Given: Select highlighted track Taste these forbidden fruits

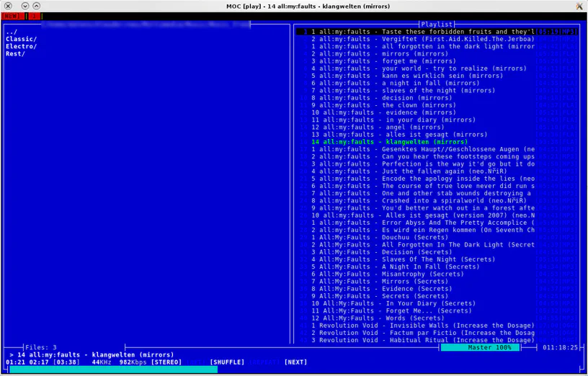Looking at the screenshot, I should 437,32.
